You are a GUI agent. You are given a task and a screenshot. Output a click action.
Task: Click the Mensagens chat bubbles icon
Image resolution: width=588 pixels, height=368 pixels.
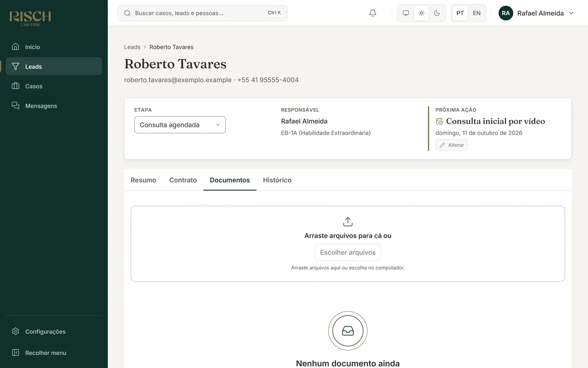coord(16,105)
